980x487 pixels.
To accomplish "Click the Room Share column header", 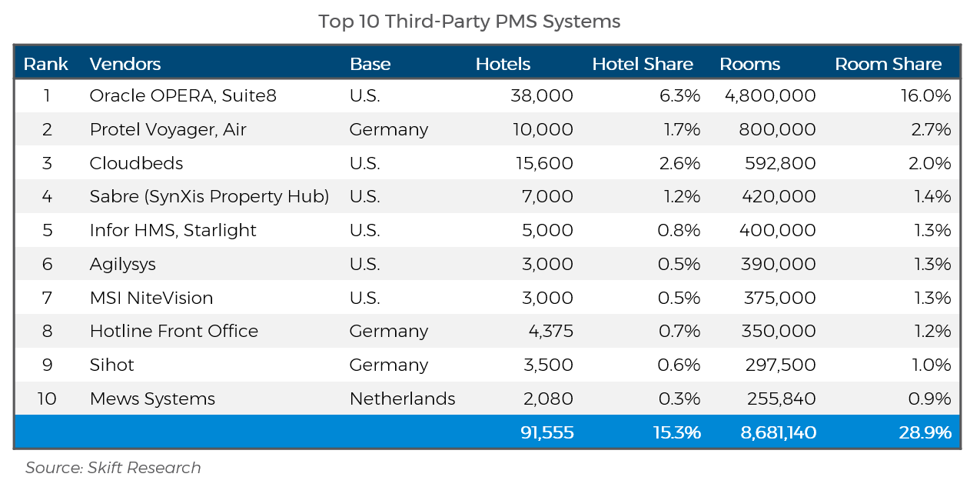I will pos(889,64).
